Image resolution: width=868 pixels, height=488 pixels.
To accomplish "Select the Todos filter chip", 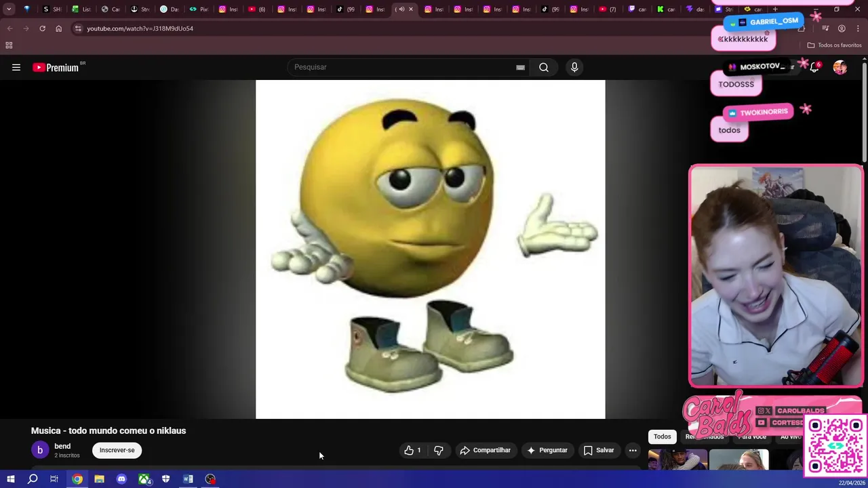I will tap(662, 437).
